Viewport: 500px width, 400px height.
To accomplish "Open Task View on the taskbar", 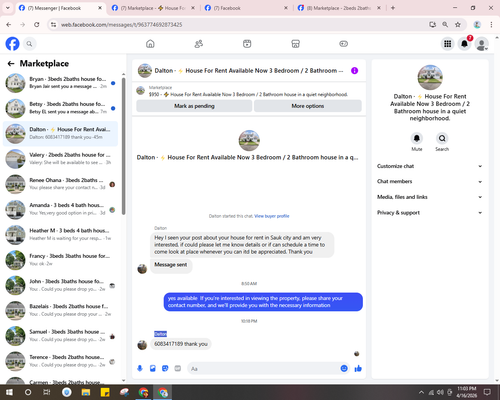I will point(47,392).
